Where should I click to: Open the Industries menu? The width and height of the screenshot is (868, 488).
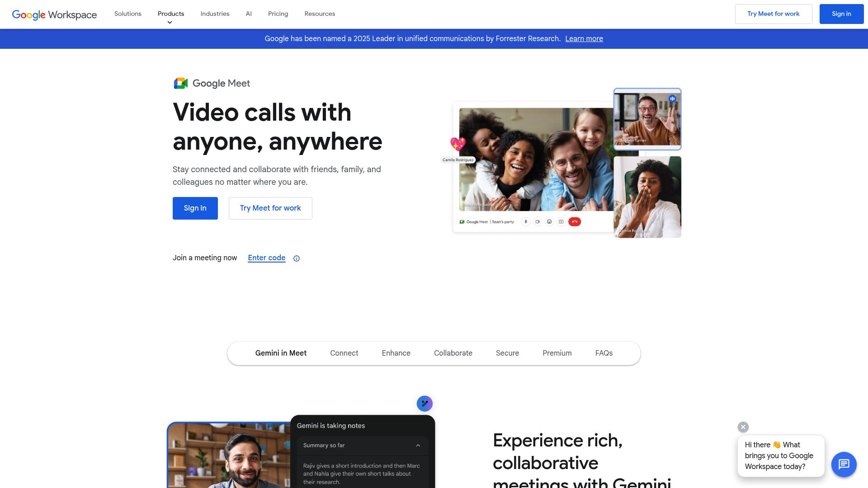pos(215,14)
